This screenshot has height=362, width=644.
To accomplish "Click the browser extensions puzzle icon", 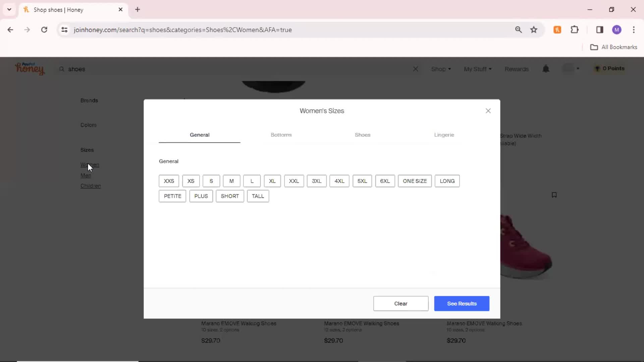I will click(575, 29).
